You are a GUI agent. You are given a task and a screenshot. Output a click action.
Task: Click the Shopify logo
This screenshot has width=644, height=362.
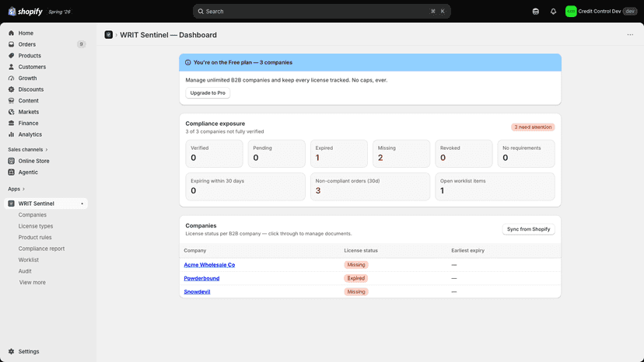pos(25,12)
